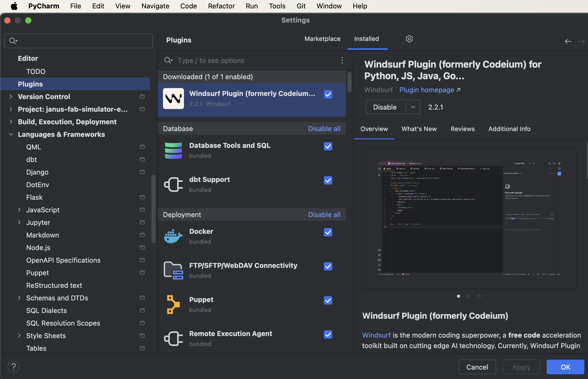Open the help question mark button
Viewport: 588px width, 379px height.
coord(14,367)
